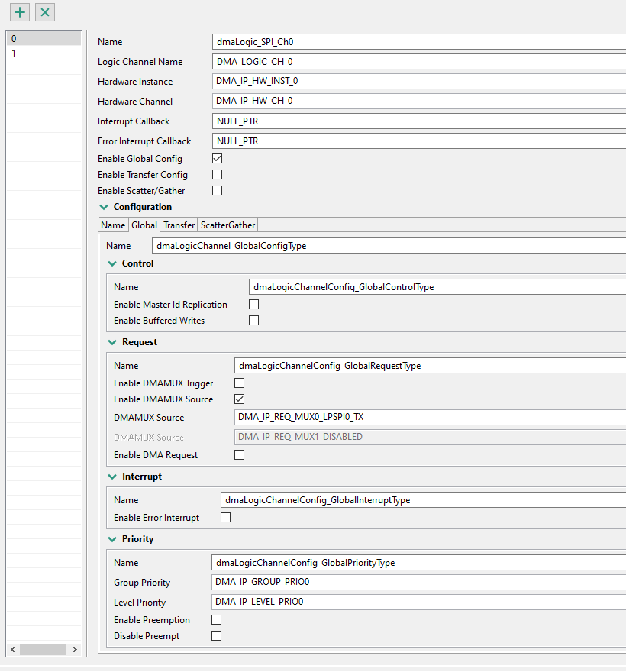Click the add channel plus icon
Image resolution: width=626 pixels, height=672 pixels.
[19, 12]
